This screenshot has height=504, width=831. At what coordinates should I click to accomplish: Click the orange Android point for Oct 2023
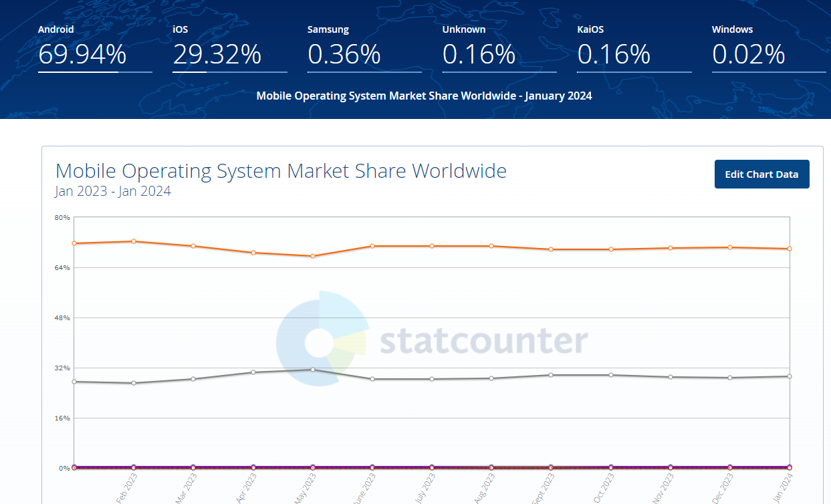point(611,249)
